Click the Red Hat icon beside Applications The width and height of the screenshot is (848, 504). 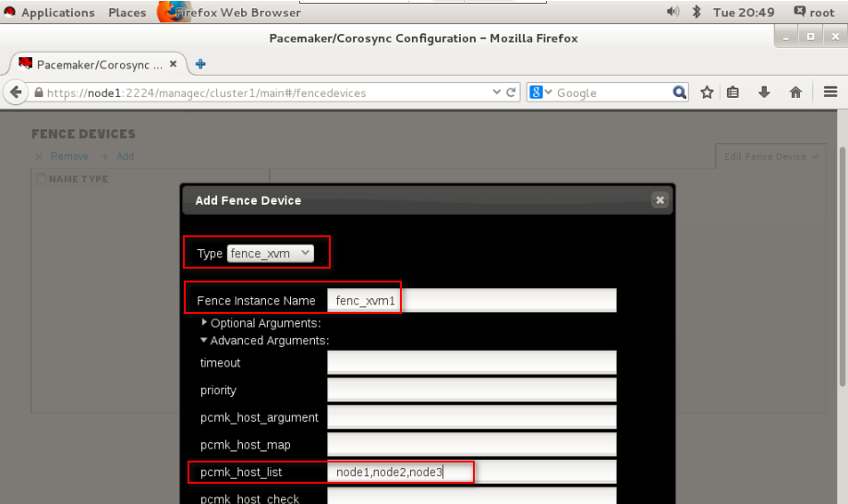(10, 12)
